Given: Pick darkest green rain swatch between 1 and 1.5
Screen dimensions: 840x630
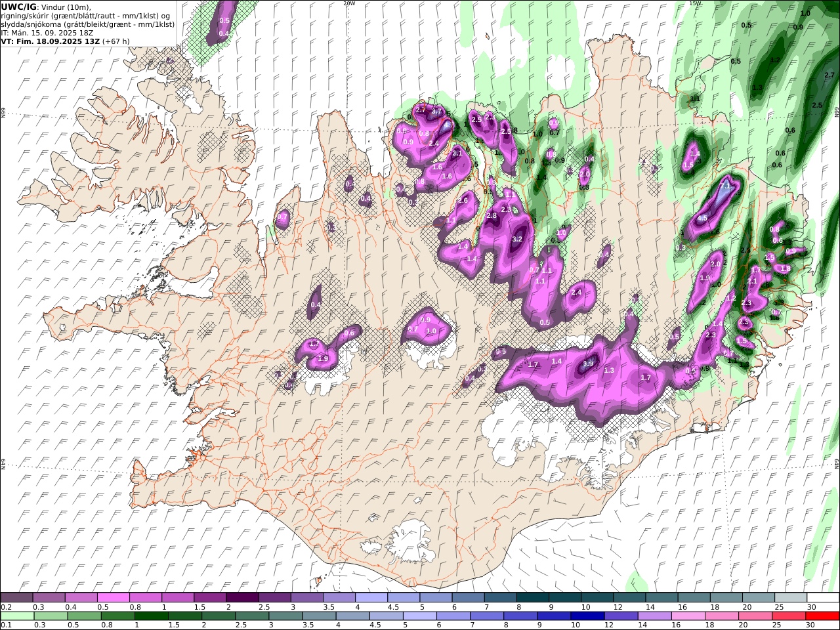Looking at the screenshot, I should (152, 616).
